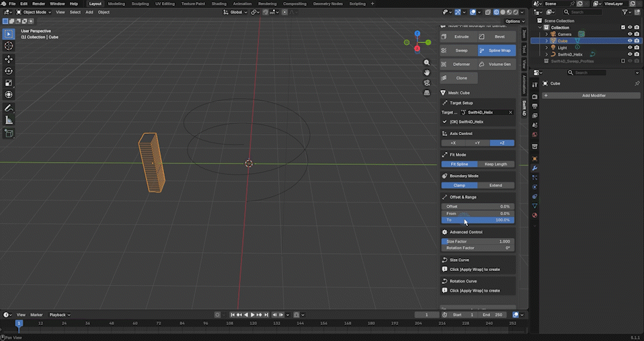Set Boundary Mode to Extend
The width and height of the screenshot is (644, 341).
pyautogui.click(x=495, y=185)
